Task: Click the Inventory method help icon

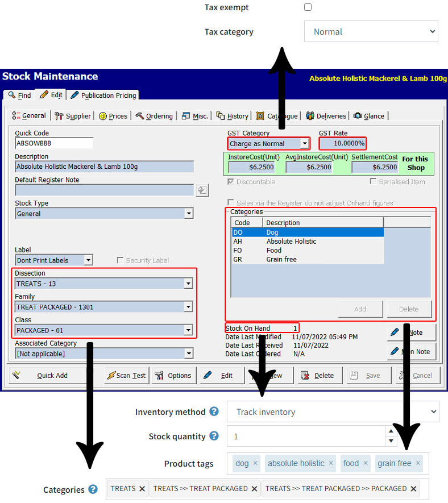Action: (x=214, y=411)
